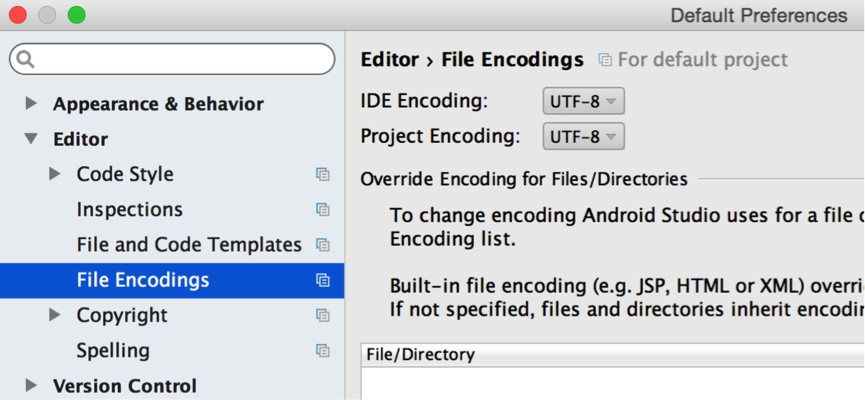
Task: Collapse the Editor section
Action: tap(31, 139)
